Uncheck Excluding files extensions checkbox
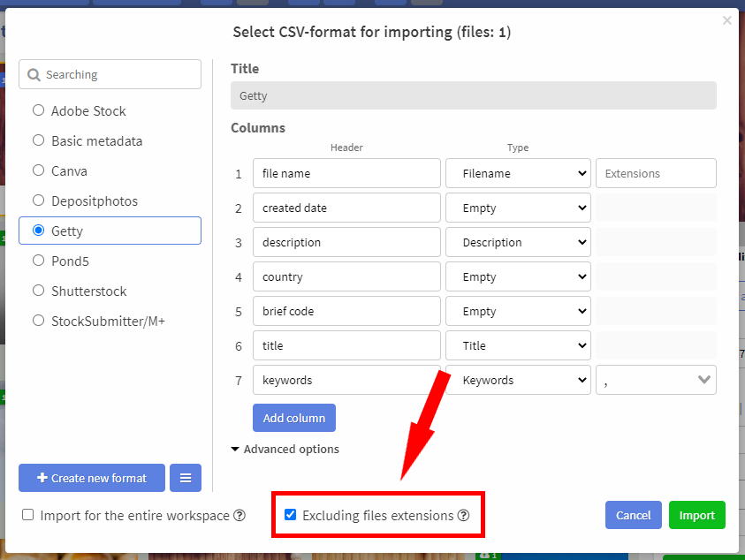Screen dimensions: 745x560 290,514
